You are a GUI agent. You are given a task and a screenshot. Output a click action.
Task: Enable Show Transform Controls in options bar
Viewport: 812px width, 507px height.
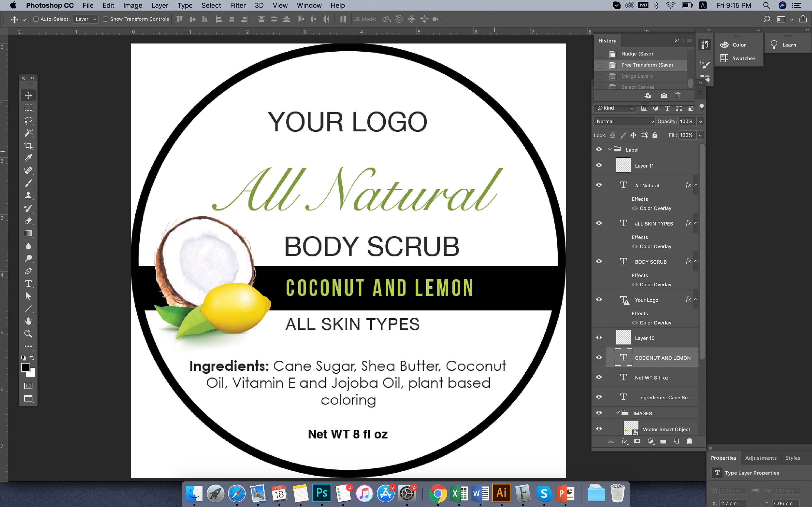(106, 19)
